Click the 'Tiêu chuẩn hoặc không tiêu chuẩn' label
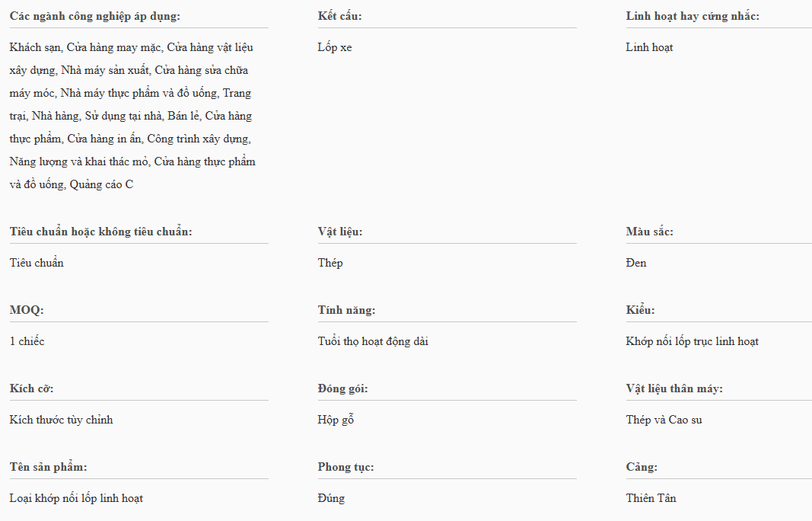The image size is (812, 521). coord(100,232)
